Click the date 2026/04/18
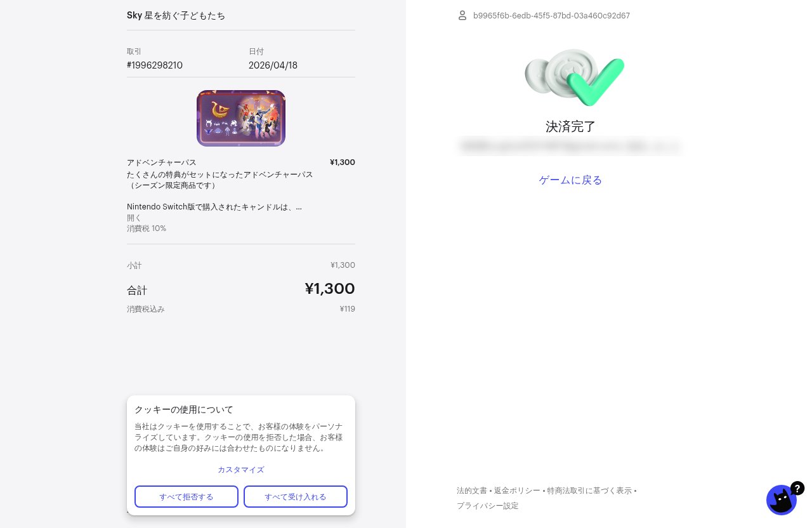Viewport: 812px width, 528px height. [x=273, y=65]
